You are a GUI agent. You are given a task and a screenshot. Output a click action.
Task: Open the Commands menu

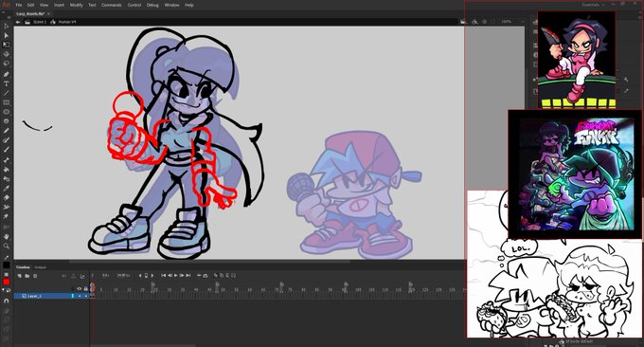coord(112,5)
